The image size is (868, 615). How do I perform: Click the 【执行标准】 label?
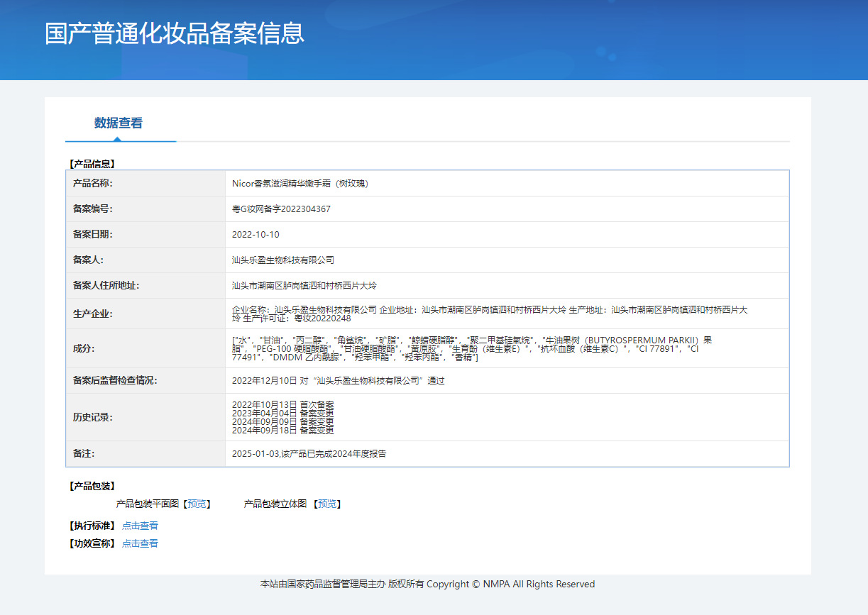91,526
